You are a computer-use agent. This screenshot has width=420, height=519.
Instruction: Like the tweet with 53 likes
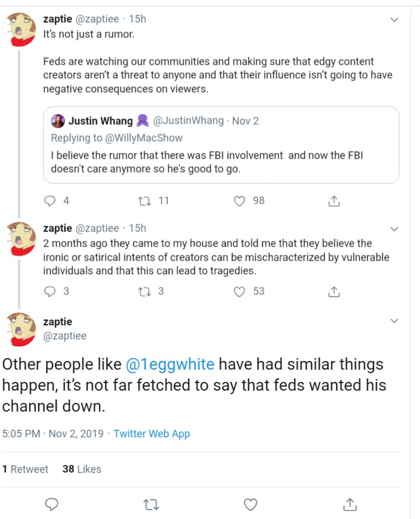click(x=240, y=291)
